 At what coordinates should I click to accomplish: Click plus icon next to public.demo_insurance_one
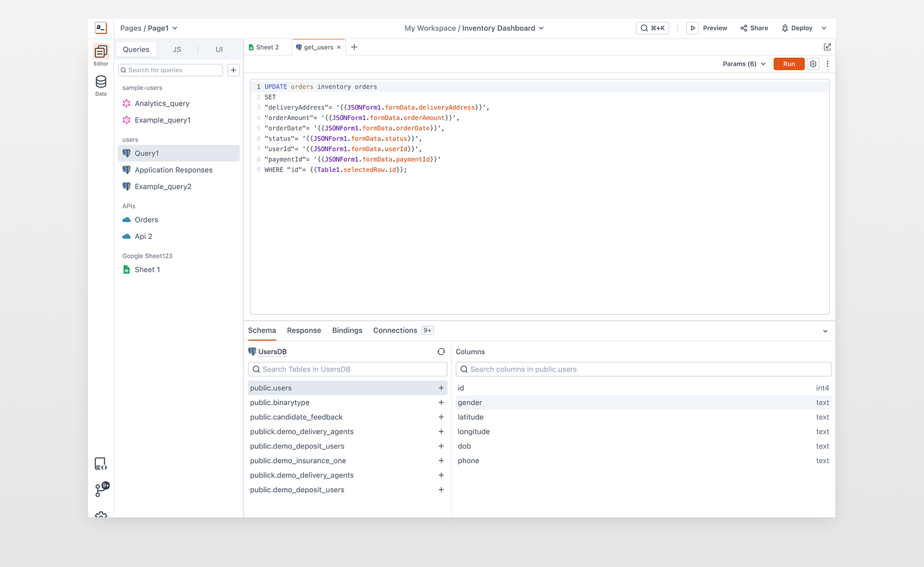pos(441,461)
